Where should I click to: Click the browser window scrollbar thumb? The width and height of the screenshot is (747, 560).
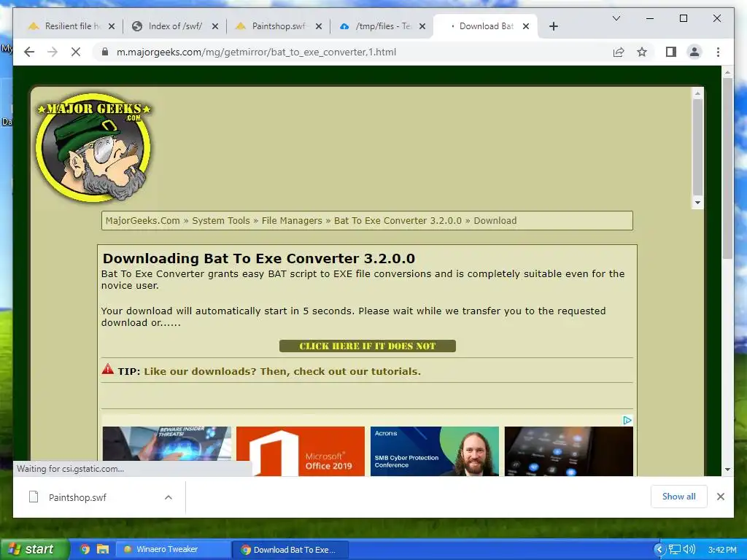pyautogui.click(x=727, y=168)
